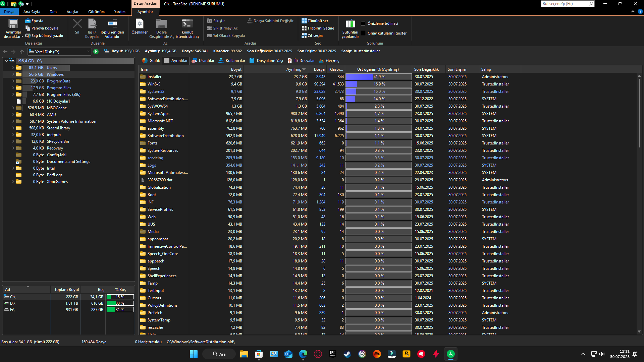644x362 pixels.
Task: Click the D:\ drive 33 % free bar
Action: point(120,303)
